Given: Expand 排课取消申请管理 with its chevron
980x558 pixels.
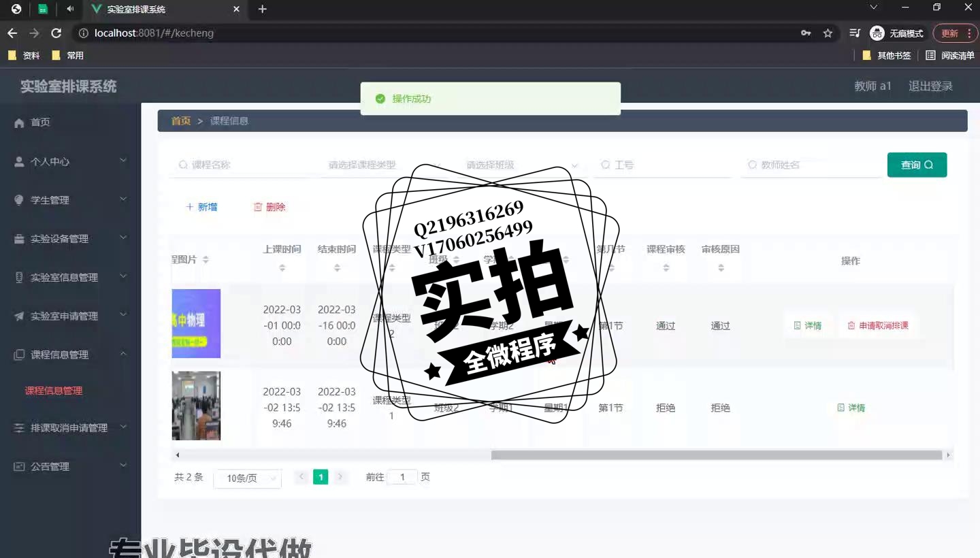Looking at the screenshot, I should click(x=123, y=427).
